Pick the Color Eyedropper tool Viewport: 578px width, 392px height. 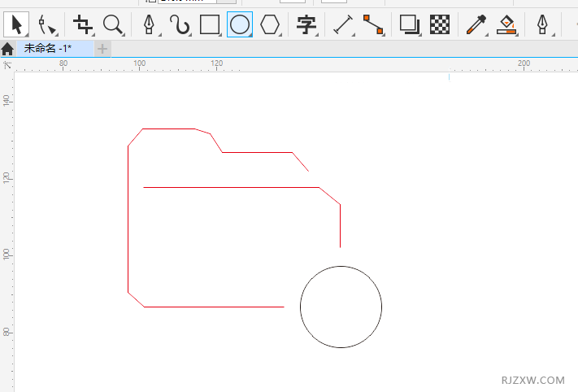[476, 25]
